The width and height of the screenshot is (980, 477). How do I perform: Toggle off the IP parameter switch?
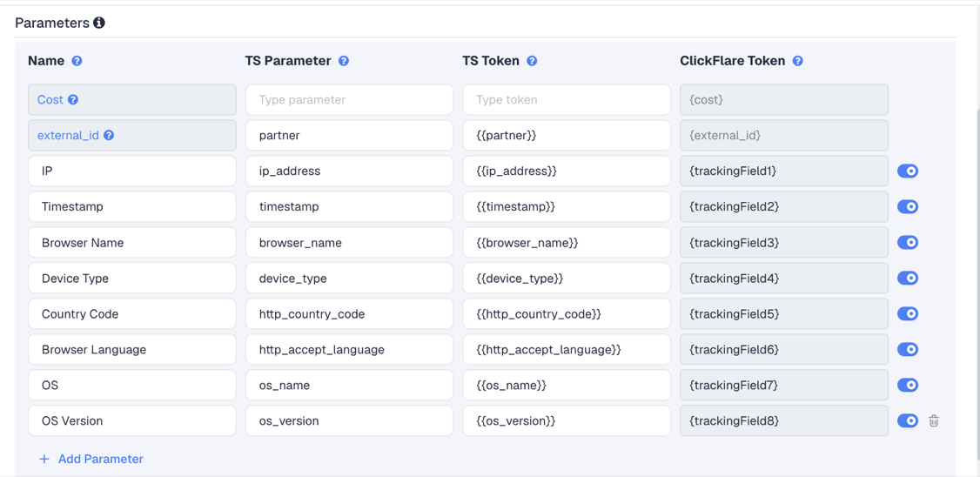(x=908, y=171)
